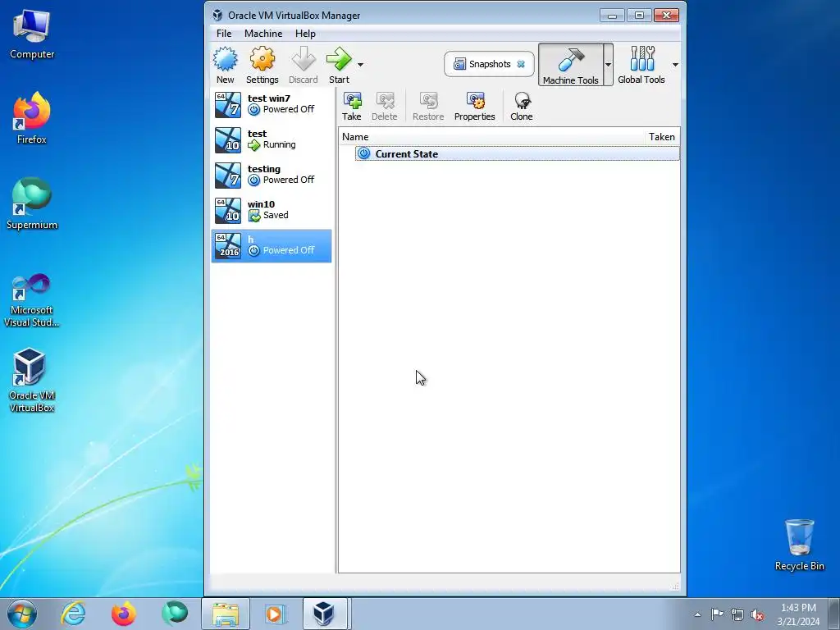Launch Supermium from the taskbar
Screen dimensions: 840x630
coord(175,614)
